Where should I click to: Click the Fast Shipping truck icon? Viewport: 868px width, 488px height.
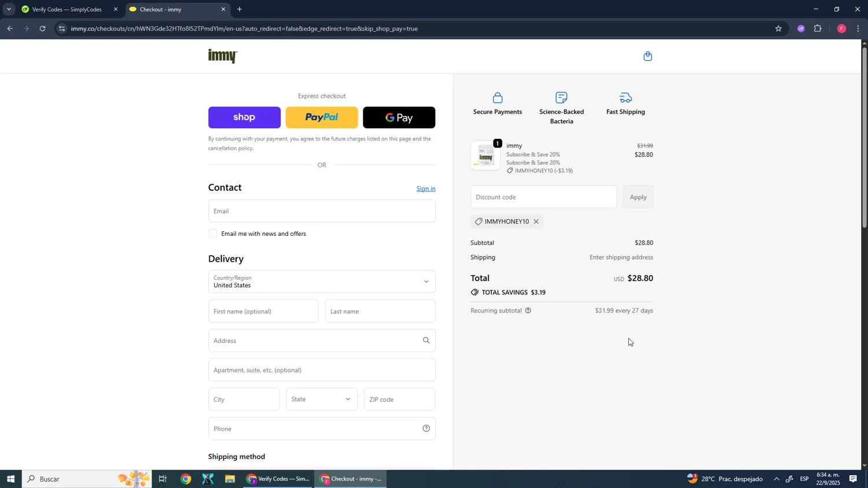626,98
